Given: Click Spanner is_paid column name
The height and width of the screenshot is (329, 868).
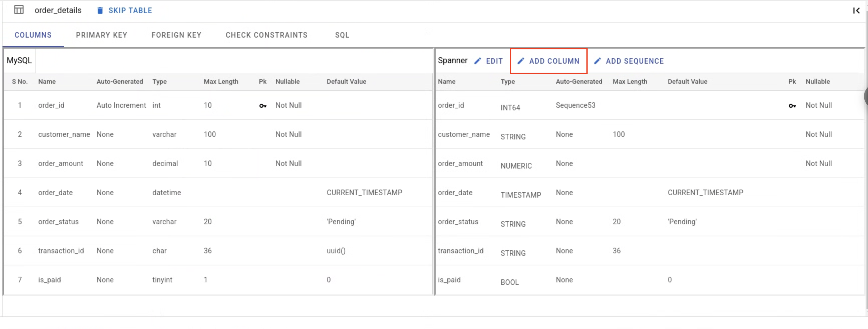Looking at the screenshot, I should click(449, 280).
